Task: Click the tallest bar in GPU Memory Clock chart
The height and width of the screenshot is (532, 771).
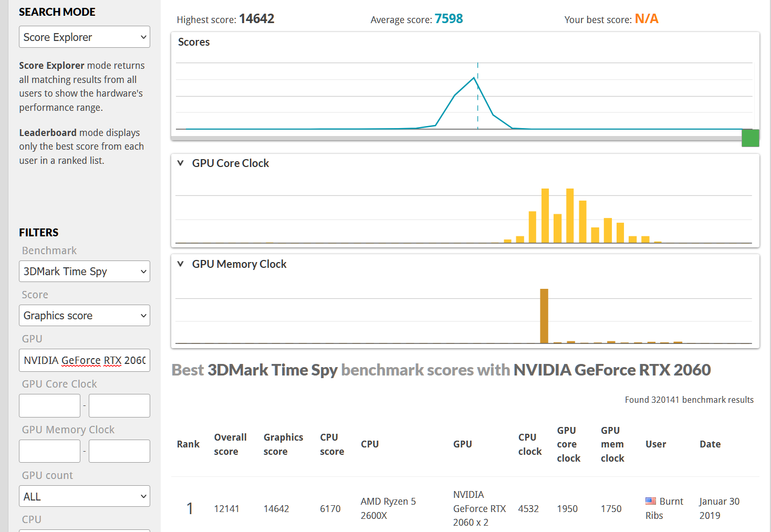Action: 544,316
